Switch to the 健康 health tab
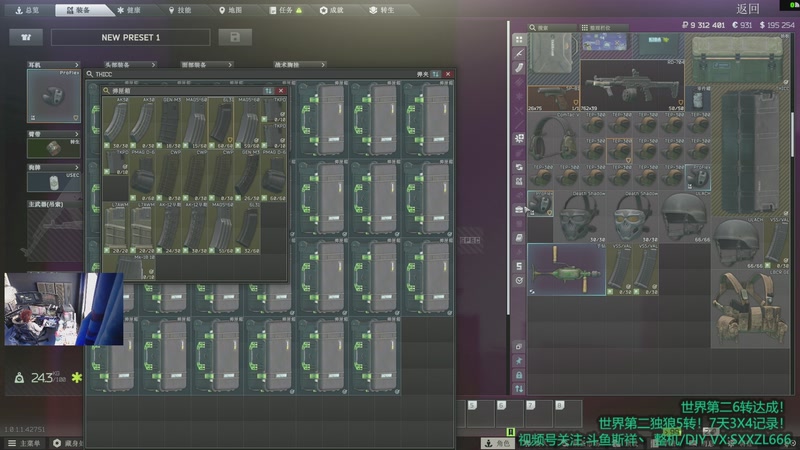The width and height of the screenshot is (800, 450). [129, 10]
